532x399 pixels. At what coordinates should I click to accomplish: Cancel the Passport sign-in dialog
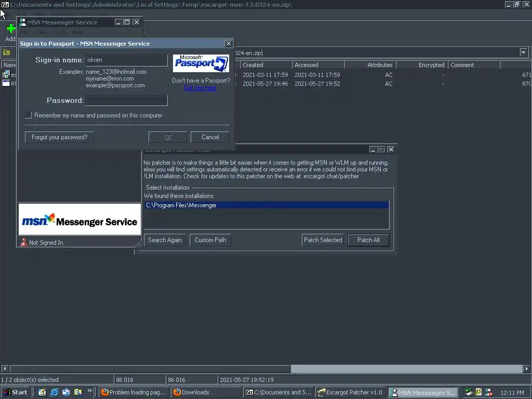point(210,137)
